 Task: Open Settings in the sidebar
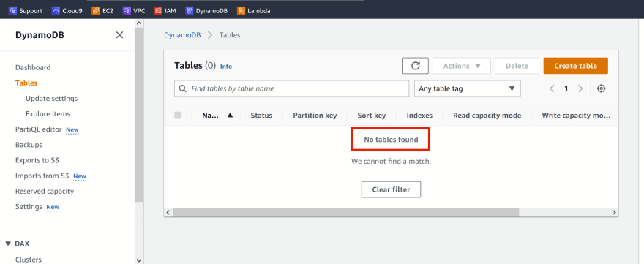[x=29, y=206]
